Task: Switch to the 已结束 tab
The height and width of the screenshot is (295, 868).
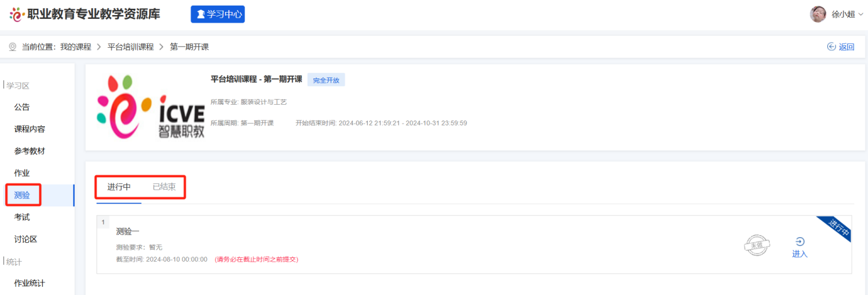Action: tap(164, 187)
